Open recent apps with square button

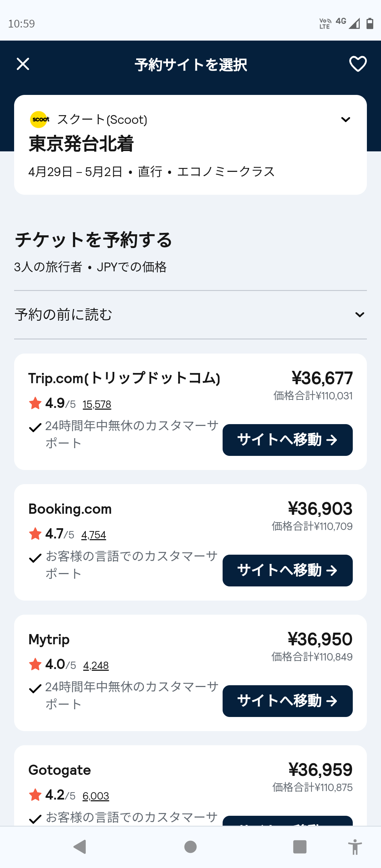pyautogui.click(x=300, y=846)
